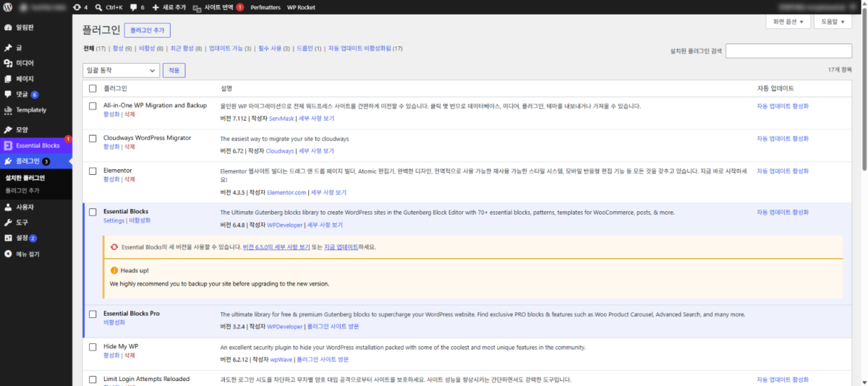Viewport: 868px width, 386px height.
Task: Filter plugins by 최근 활성 (8)
Action: (187, 48)
